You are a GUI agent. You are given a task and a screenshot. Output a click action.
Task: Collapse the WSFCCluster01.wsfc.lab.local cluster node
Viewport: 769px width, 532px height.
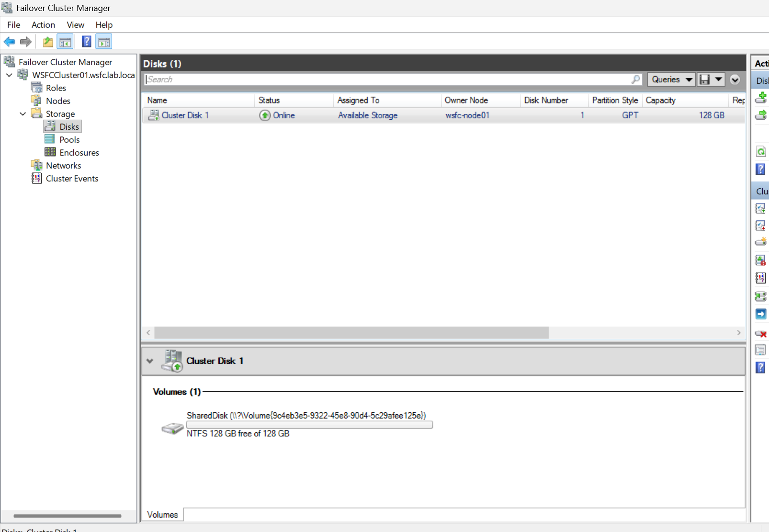[x=9, y=75]
